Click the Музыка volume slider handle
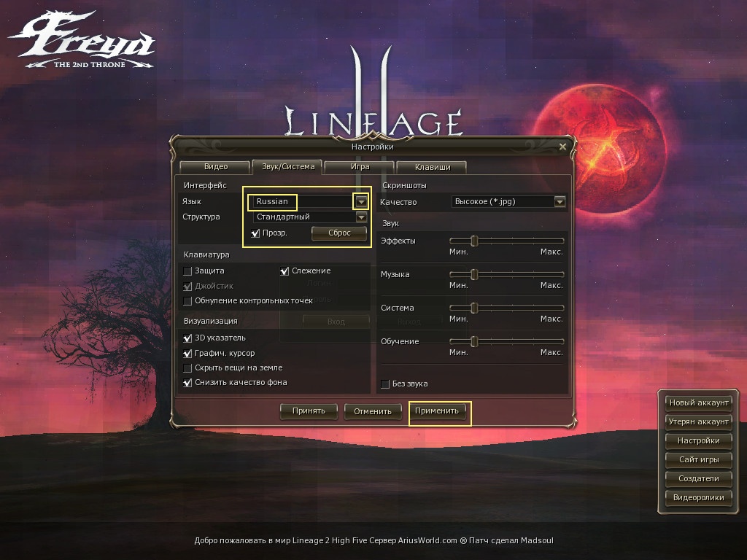Screen dimensions: 747x560 (x=474, y=274)
